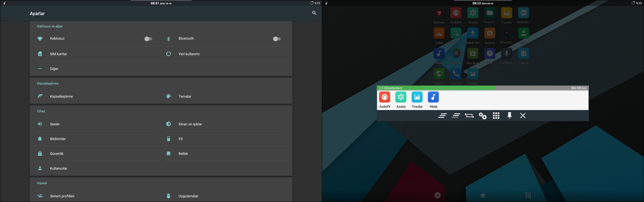Open Diğer for more network settings

pyautogui.click(x=54, y=69)
